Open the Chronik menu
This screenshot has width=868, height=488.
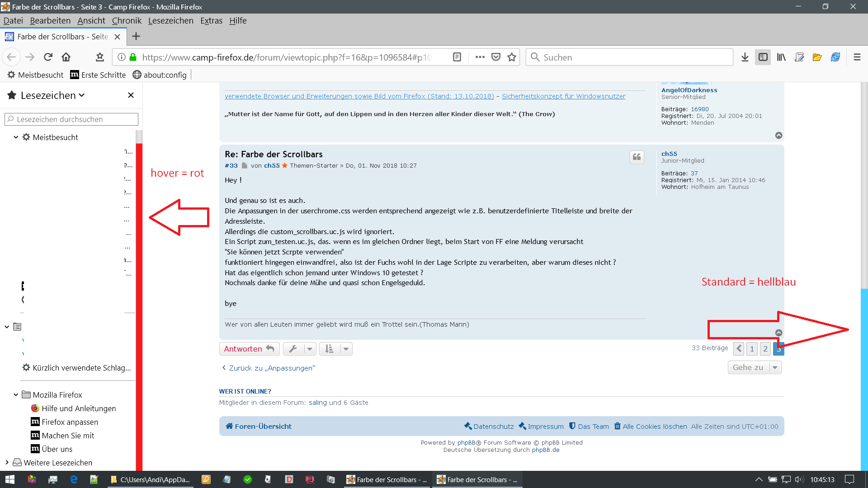coord(127,21)
